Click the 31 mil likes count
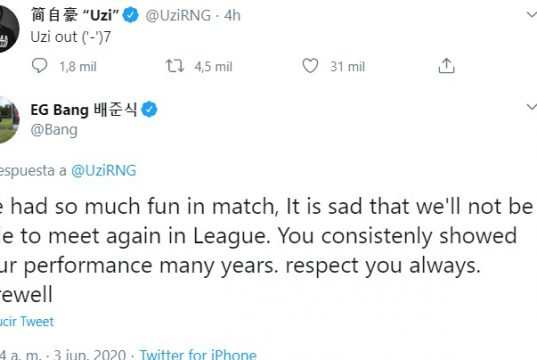537x360 pixels. (x=348, y=66)
